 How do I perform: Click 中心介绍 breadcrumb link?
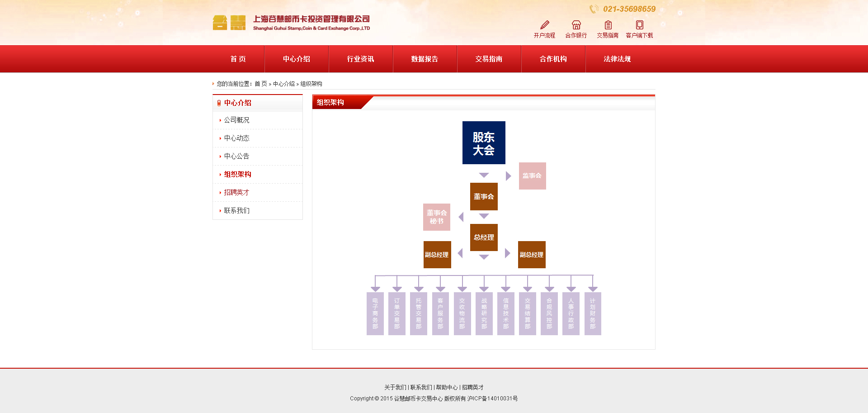click(283, 84)
